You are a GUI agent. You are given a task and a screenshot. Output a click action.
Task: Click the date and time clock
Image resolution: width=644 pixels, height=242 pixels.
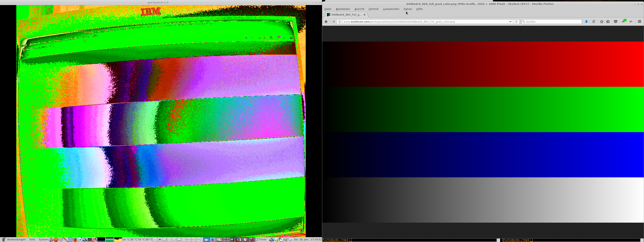[308, 240]
